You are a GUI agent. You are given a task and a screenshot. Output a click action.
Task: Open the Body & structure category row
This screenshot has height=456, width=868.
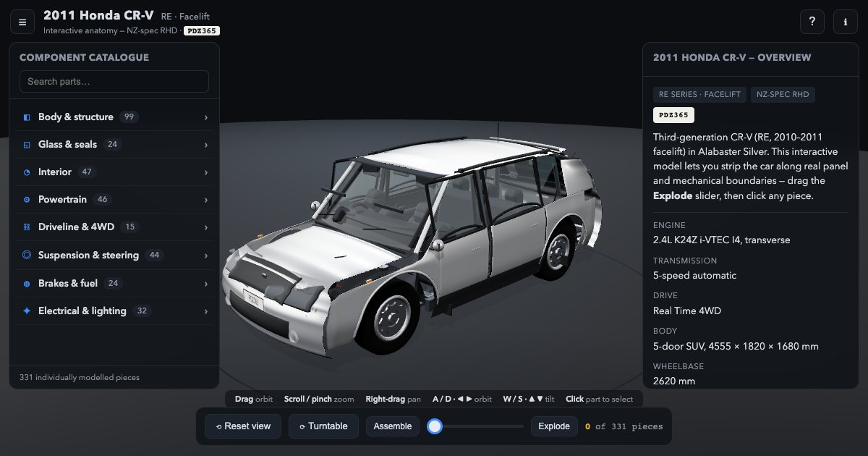pos(114,117)
